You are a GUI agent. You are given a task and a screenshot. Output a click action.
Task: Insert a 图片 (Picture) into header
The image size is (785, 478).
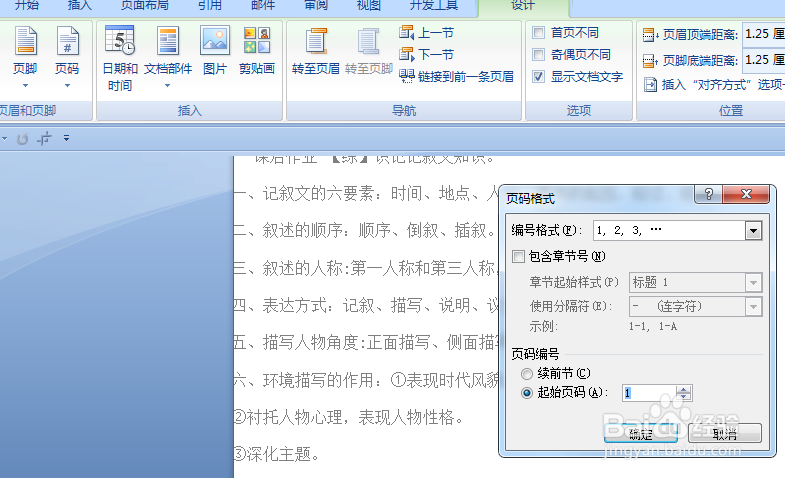[215, 51]
